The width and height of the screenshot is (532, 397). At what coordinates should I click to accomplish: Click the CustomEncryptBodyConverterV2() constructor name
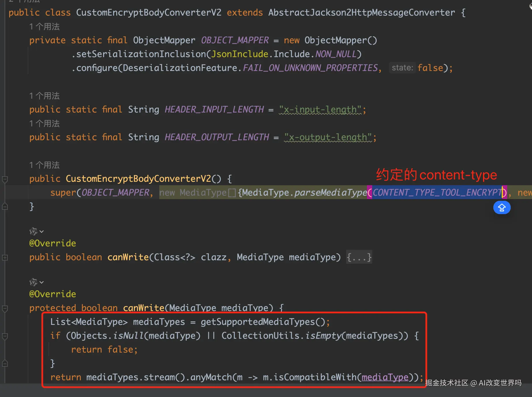point(138,179)
